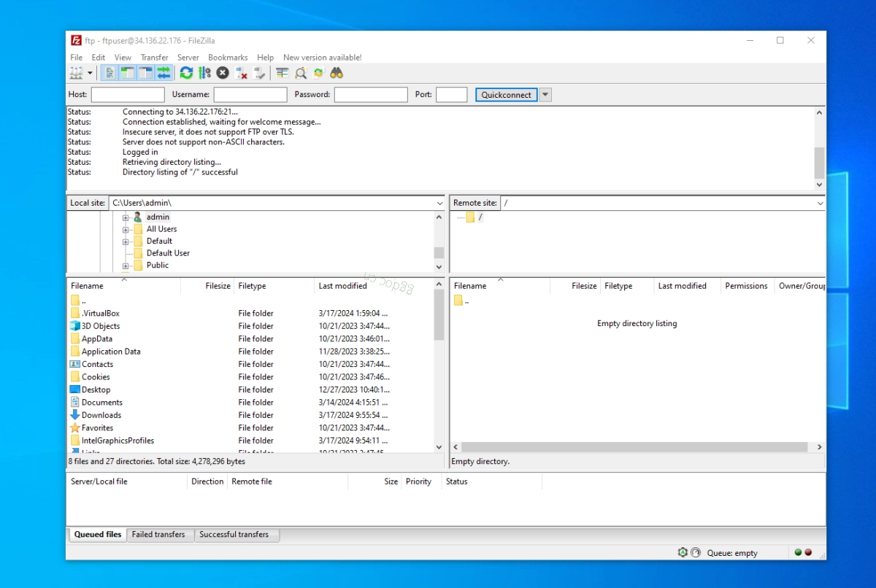Switch to the Failed transfers tab
Image resolution: width=876 pixels, height=588 pixels.
coord(158,535)
